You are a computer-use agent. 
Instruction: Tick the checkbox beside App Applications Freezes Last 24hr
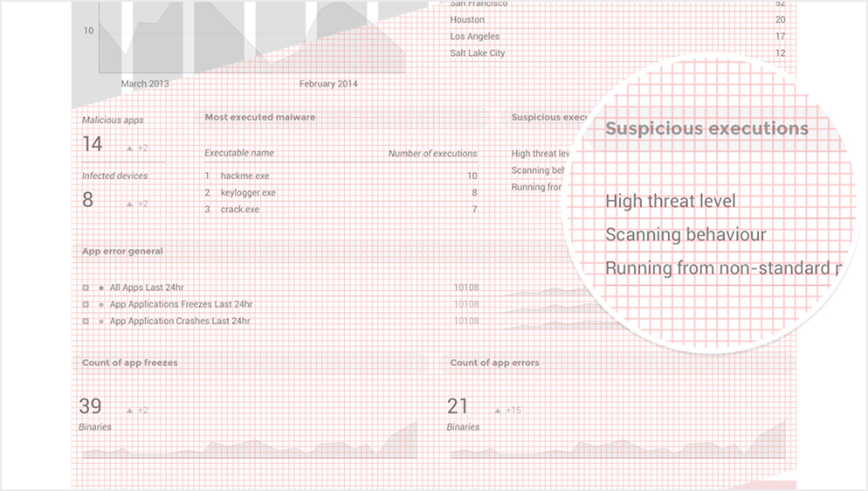click(x=86, y=304)
